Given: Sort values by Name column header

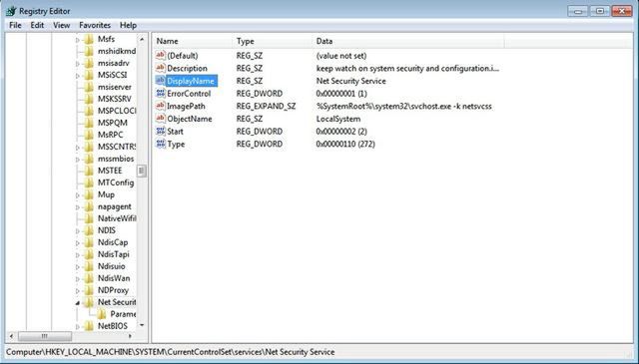Looking at the screenshot, I should 193,41.
